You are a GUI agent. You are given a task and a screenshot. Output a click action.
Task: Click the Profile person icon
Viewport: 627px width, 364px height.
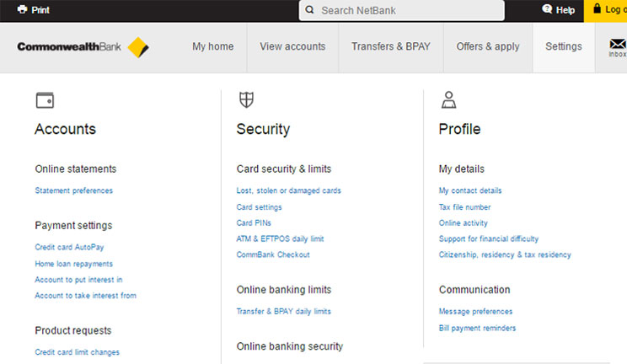point(448,100)
